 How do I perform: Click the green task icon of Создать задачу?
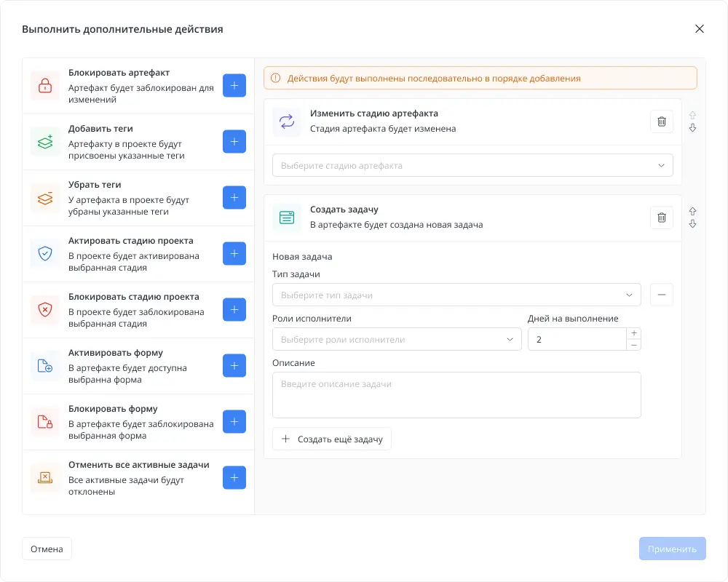pyautogui.click(x=287, y=218)
